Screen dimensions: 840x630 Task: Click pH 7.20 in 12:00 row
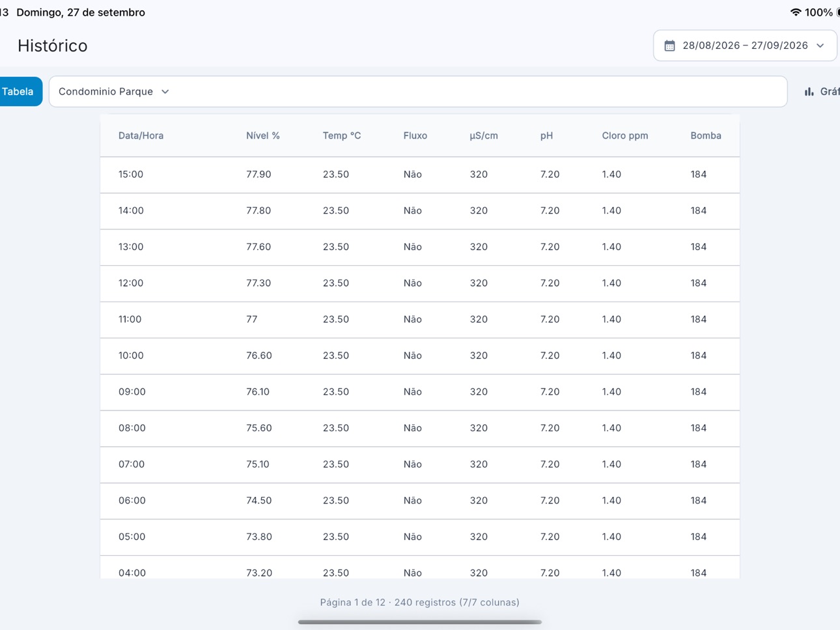(x=550, y=283)
